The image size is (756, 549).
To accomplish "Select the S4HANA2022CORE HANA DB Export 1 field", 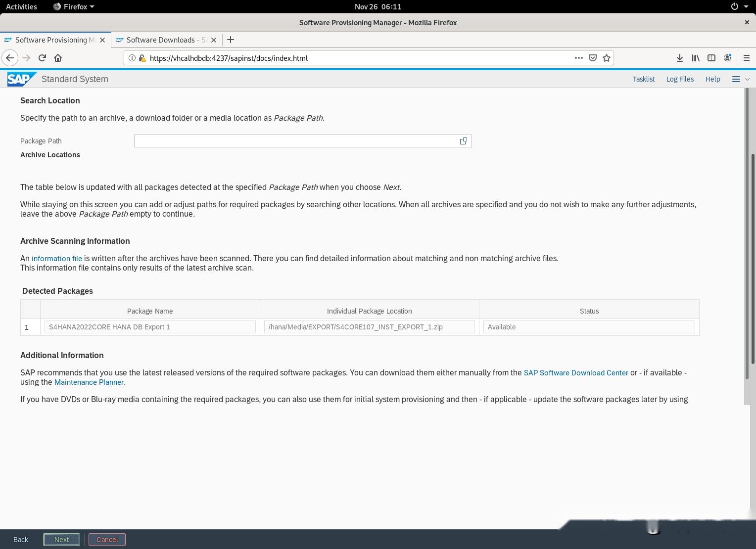I will [x=150, y=327].
